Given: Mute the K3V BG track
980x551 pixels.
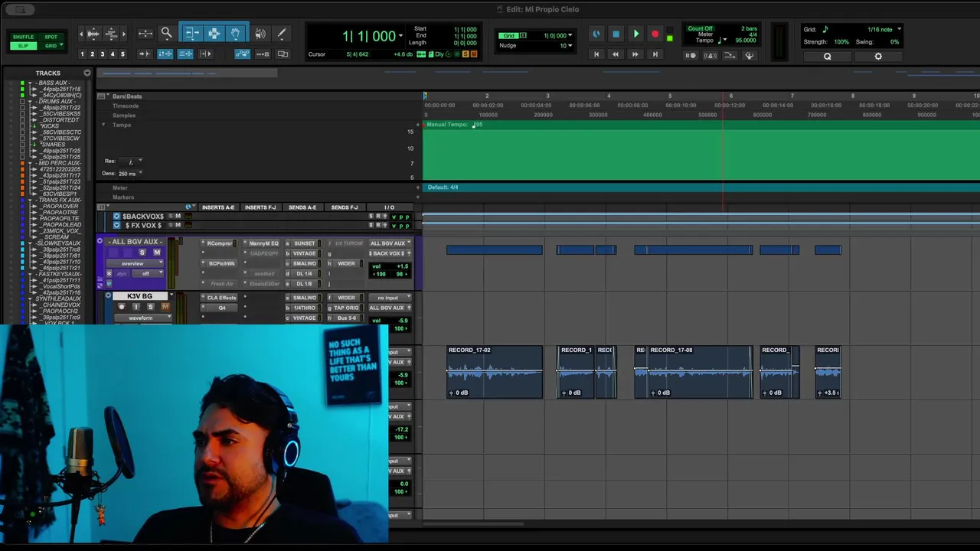Looking at the screenshot, I should click(165, 307).
